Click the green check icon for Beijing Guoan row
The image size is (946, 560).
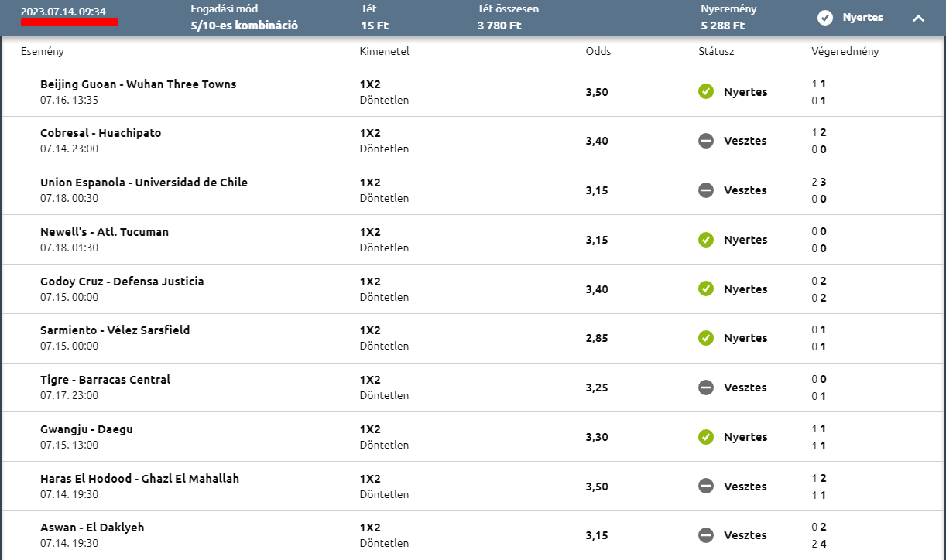(705, 92)
